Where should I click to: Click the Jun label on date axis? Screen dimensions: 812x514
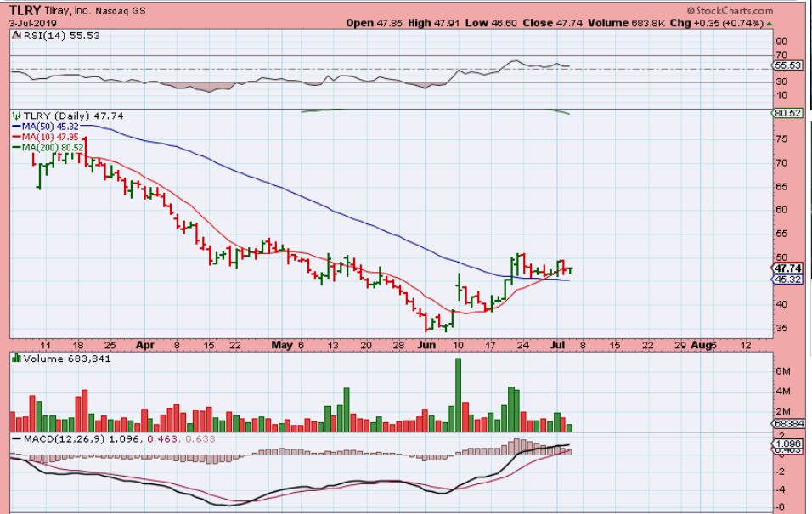click(x=426, y=345)
